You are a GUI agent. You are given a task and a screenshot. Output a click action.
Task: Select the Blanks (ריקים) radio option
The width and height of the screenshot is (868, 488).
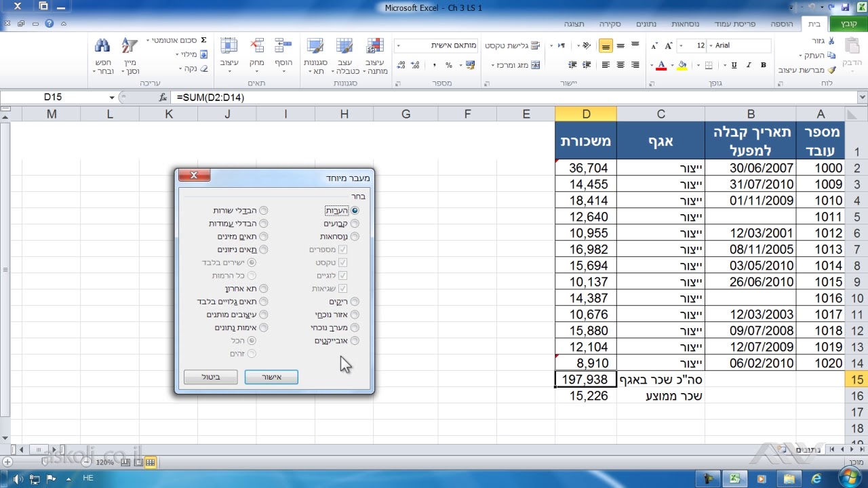355,302
